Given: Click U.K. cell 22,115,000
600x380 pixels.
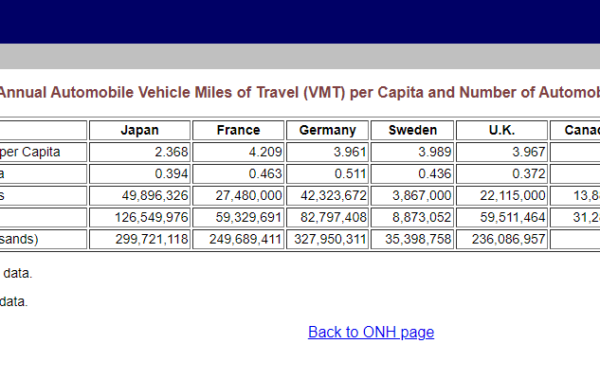Looking at the screenshot, I should pos(502,196).
